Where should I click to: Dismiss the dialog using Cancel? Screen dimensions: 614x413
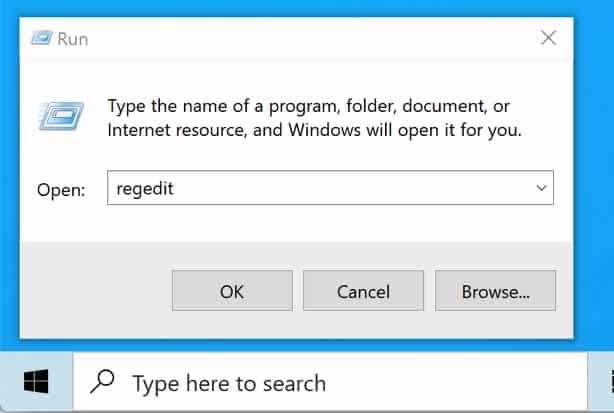363,291
